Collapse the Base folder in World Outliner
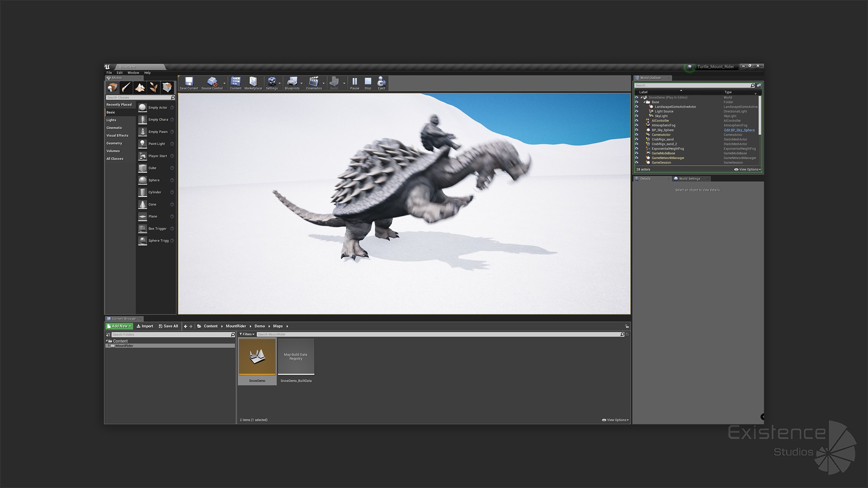This screenshot has width=868, height=488. point(644,102)
